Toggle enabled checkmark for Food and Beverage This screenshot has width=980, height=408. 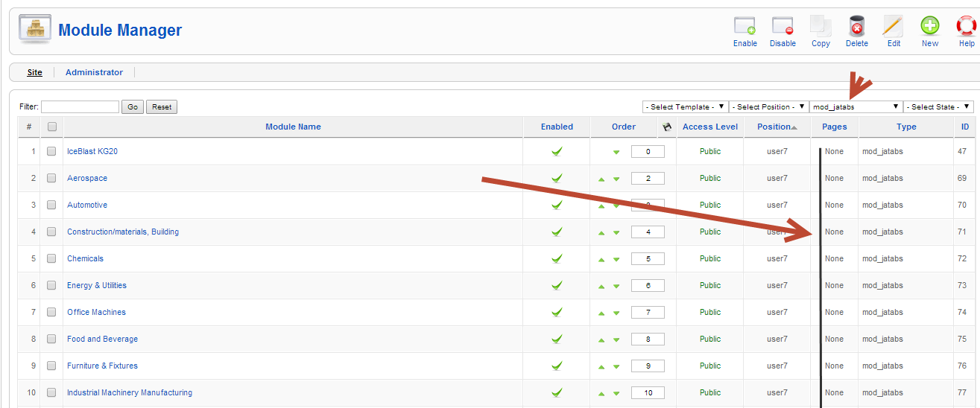(557, 339)
